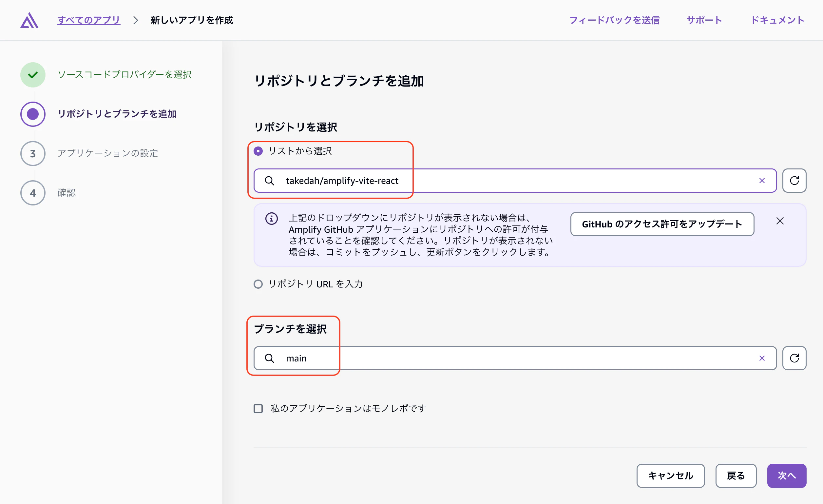
Task: Click step 4 circle icon
Action: coord(33,193)
